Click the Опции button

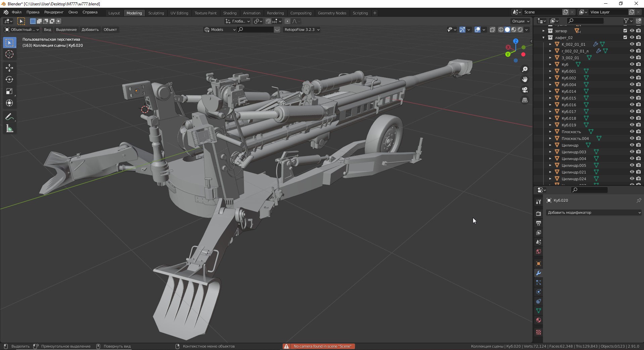click(x=520, y=21)
